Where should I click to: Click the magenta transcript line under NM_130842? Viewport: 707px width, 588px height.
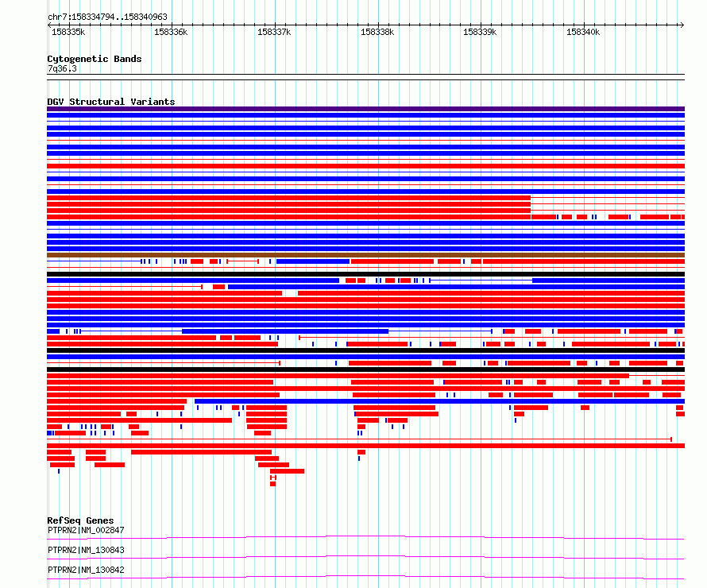[365, 577]
